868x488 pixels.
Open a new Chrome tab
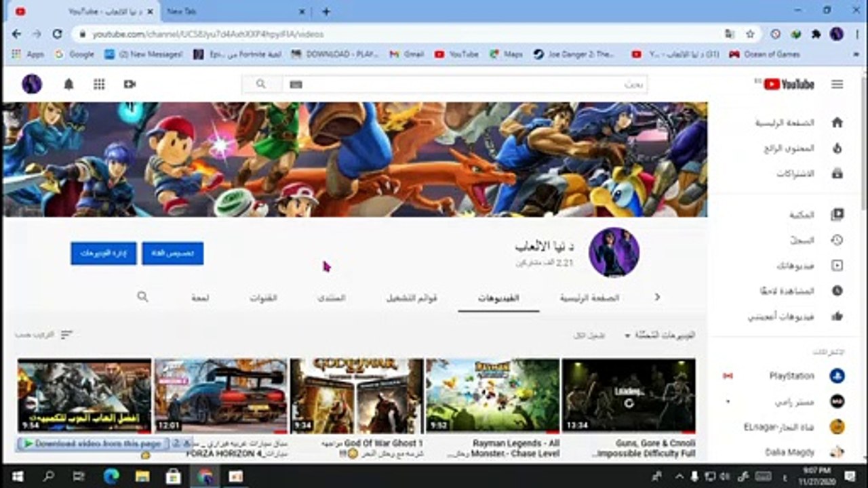point(326,12)
